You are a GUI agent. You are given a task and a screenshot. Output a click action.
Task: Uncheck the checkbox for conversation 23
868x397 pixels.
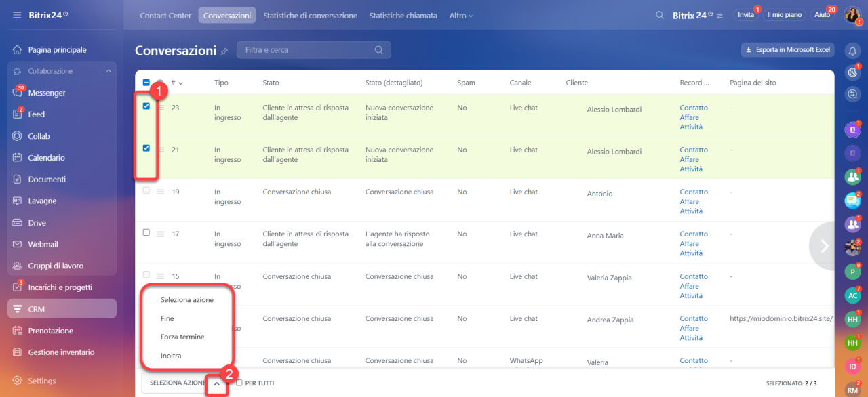[x=146, y=106]
